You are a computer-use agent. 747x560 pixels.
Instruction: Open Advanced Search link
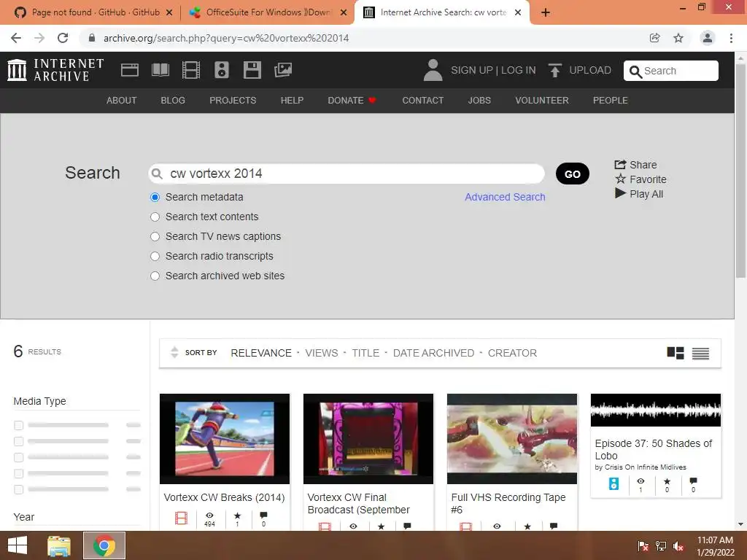tap(505, 197)
